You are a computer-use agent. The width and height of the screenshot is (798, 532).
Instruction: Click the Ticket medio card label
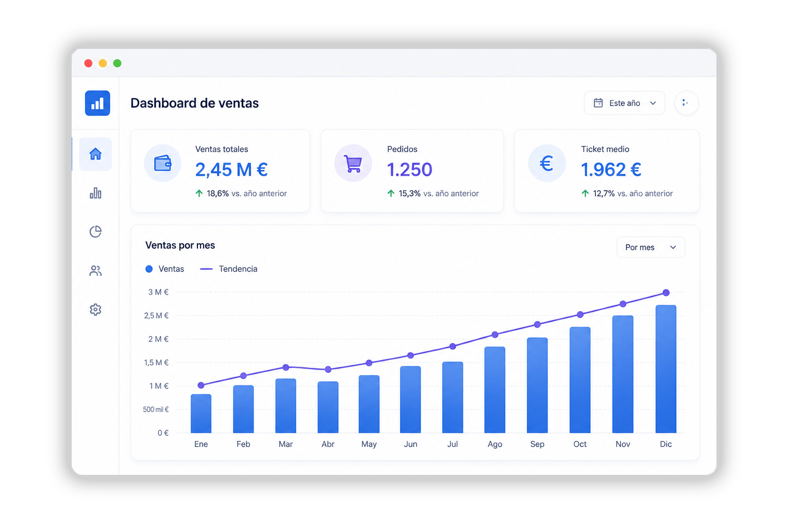pos(605,149)
